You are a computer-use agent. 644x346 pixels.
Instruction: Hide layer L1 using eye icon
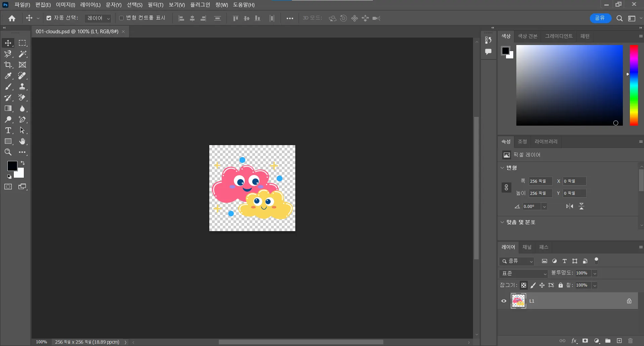point(504,301)
